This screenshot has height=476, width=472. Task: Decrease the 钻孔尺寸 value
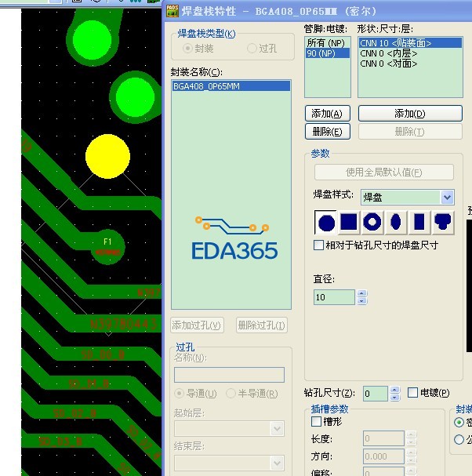(394, 397)
